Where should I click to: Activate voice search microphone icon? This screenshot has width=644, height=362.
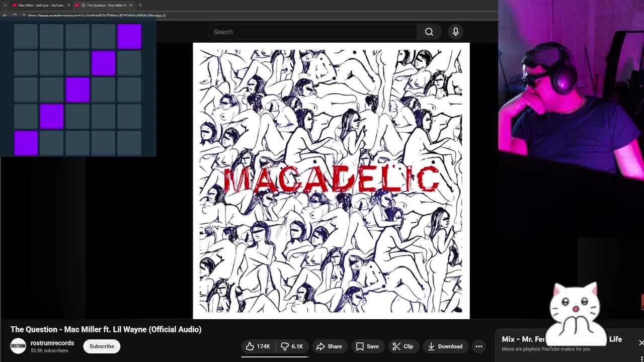click(x=455, y=32)
